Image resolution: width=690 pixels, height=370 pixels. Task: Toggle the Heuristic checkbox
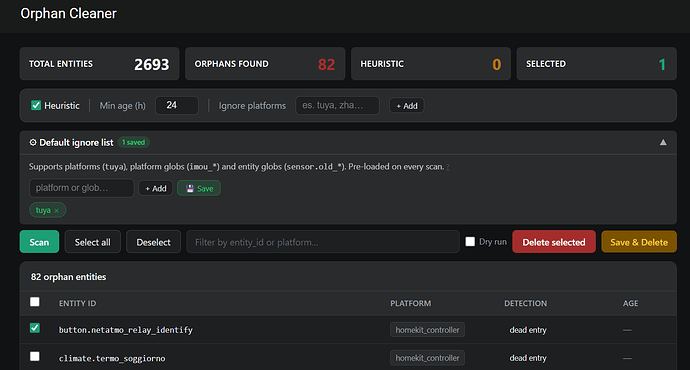(x=36, y=105)
